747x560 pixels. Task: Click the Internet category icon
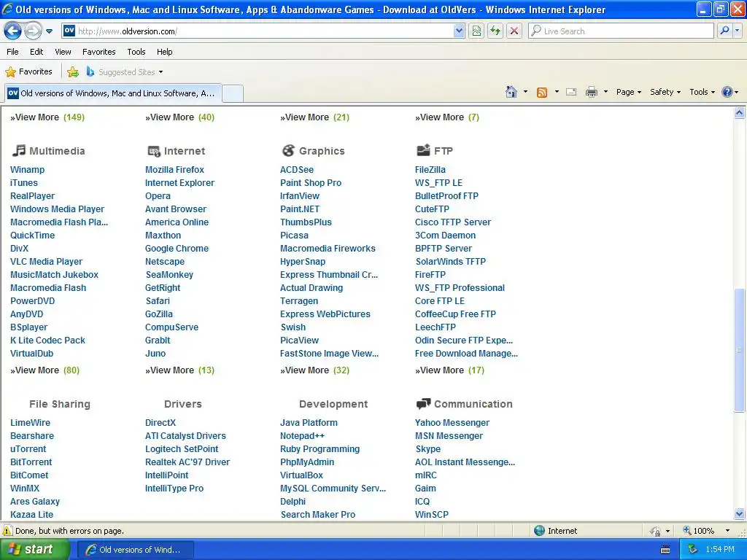click(154, 151)
